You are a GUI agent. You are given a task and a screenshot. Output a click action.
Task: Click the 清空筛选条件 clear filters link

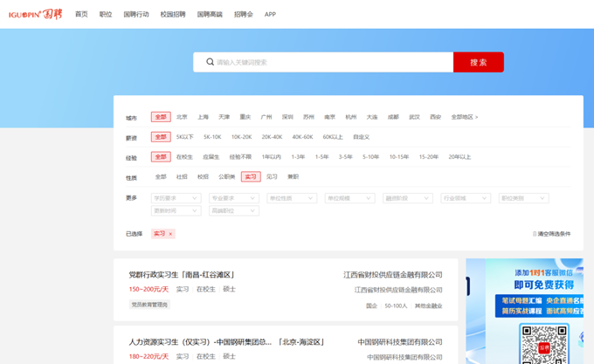(x=551, y=234)
